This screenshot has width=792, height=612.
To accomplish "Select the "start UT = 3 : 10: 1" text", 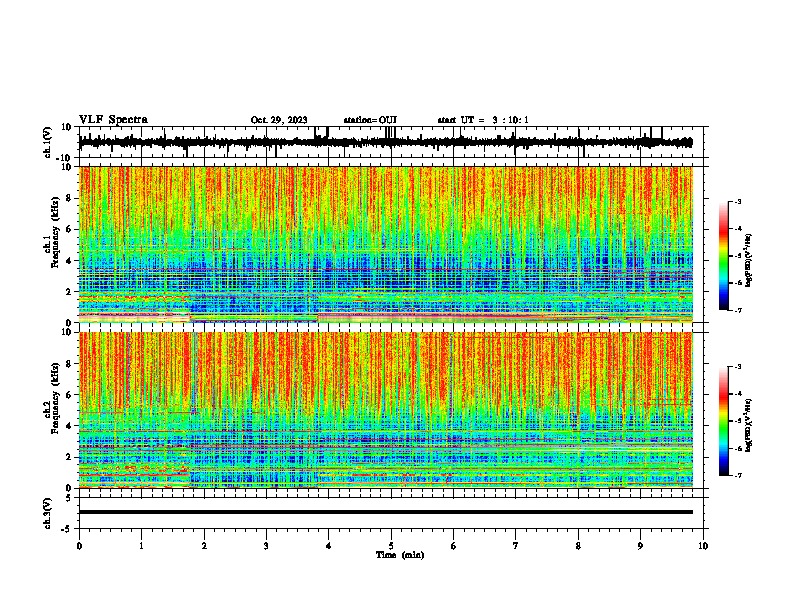I will tap(483, 120).
